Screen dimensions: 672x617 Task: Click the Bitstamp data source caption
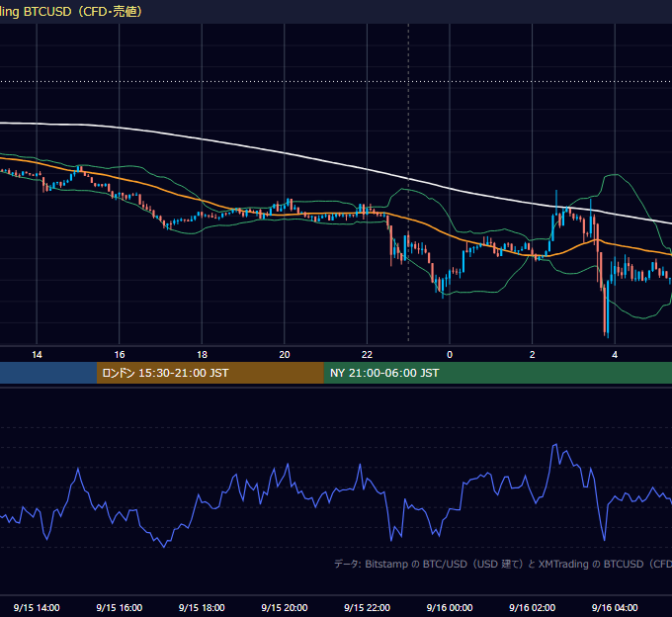[x=503, y=564]
